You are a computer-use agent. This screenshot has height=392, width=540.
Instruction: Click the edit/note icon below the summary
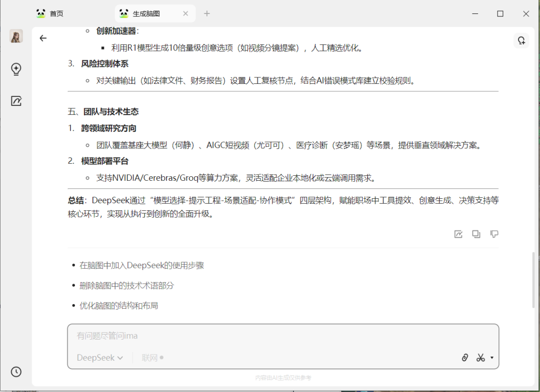click(458, 234)
